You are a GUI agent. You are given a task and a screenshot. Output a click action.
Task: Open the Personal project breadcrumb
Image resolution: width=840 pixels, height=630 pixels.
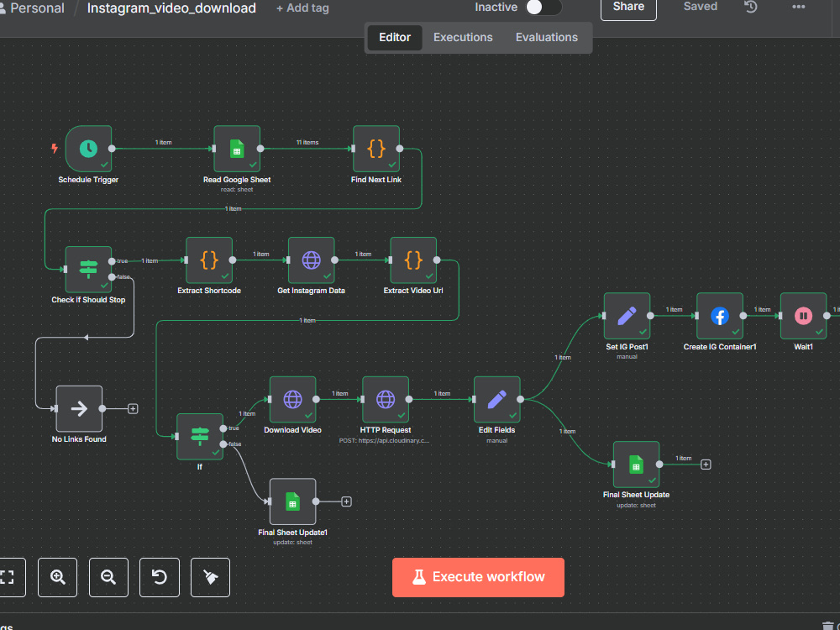(x=32, y=8)
